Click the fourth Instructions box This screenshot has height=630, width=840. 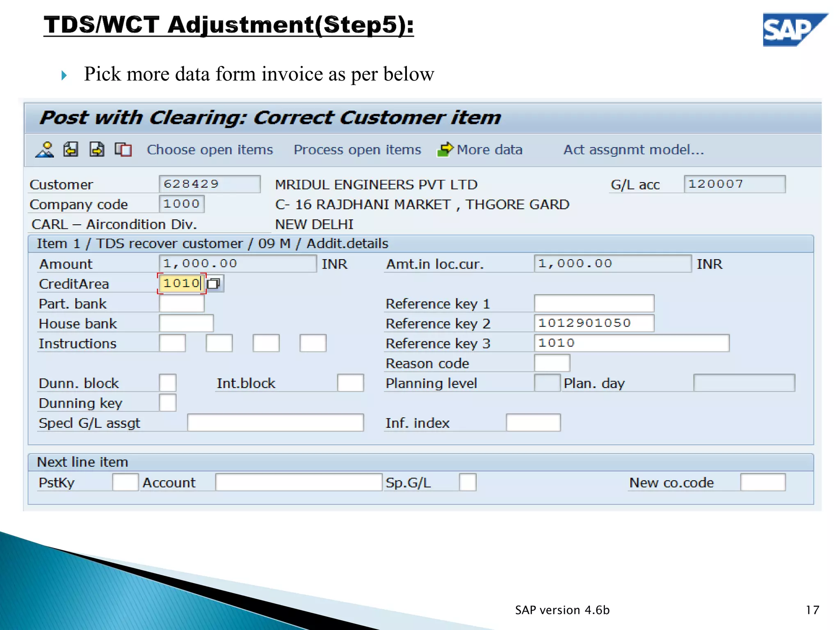click(x=313, y=343)
